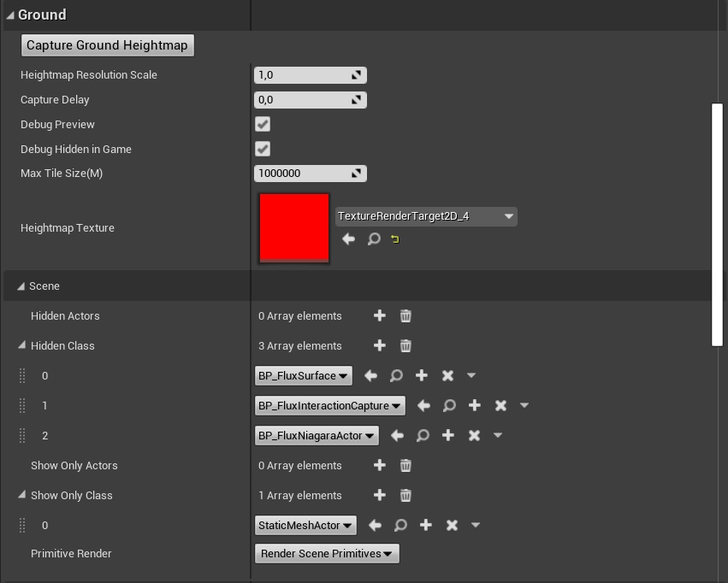The image size is (728, 583).
Task: Browse to StaticMeshActor in Content Browser
Action: 400,526
